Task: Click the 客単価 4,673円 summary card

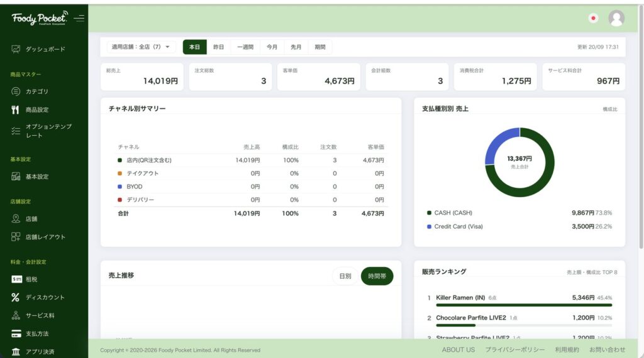Action: pyautogui.click(x=319, y=77)
